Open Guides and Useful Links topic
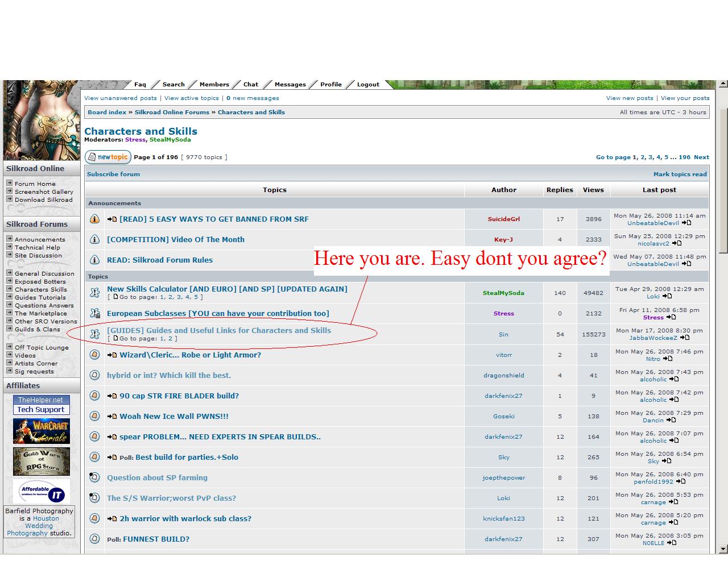Screen dimensions: 728x582 (219, 330)
